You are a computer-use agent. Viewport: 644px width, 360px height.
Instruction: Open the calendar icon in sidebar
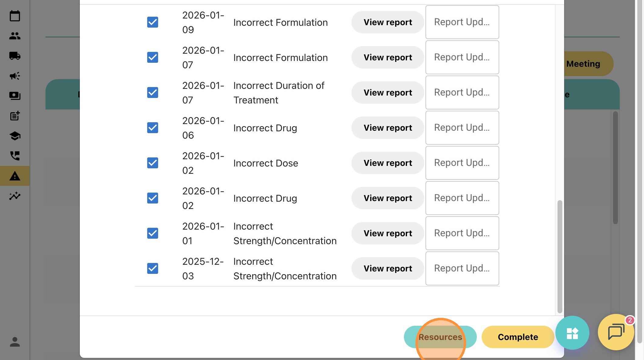pos(15,16)
